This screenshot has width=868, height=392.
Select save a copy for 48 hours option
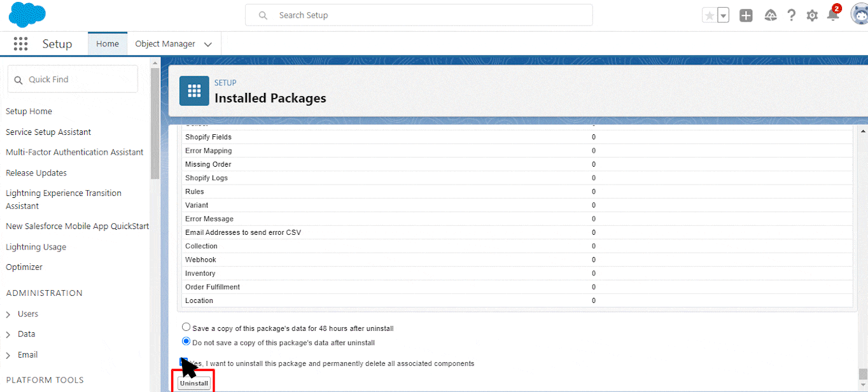(186, 328)
